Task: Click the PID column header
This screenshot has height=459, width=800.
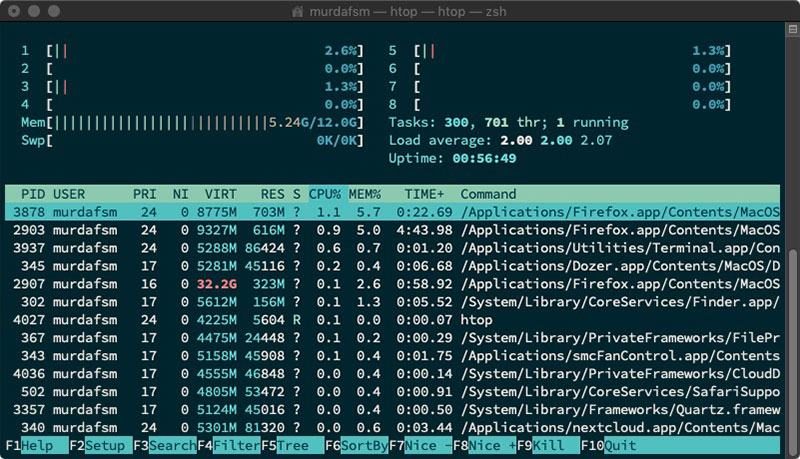Action: [32, 194]
